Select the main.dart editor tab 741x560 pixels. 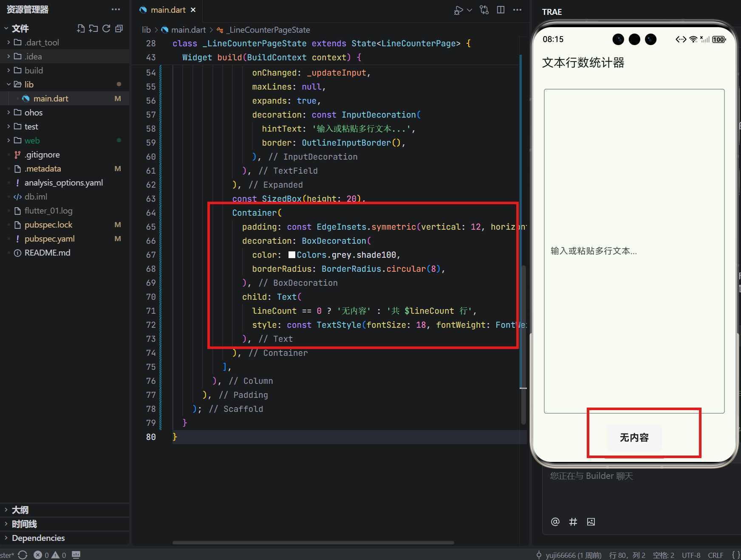coord(168,10)
